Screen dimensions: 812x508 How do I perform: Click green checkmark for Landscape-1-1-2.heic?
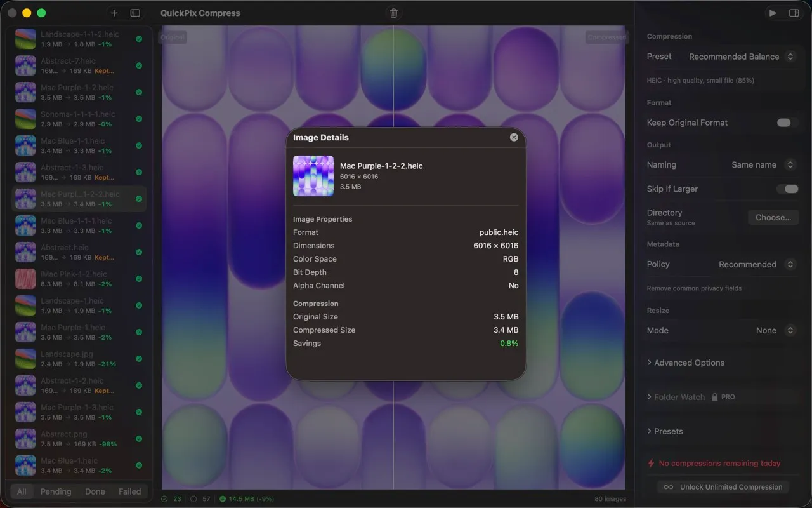click(x=139, y=39)
